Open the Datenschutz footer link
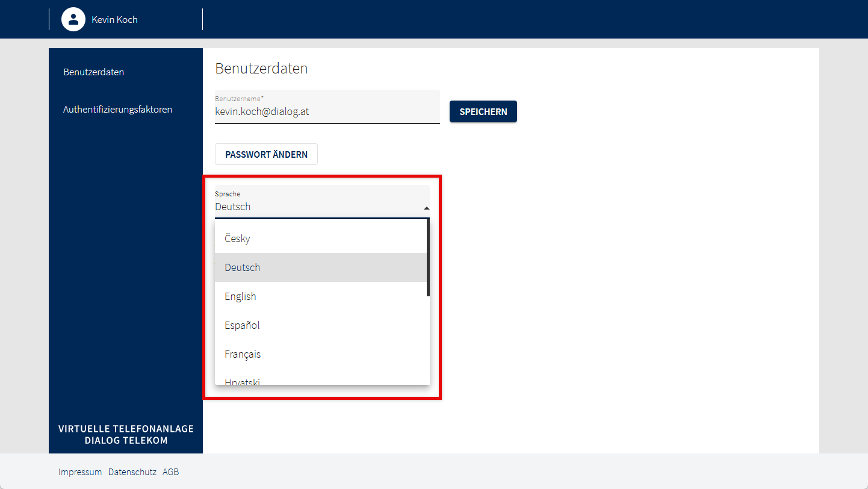The image size is (868, 489). [132, 472]
